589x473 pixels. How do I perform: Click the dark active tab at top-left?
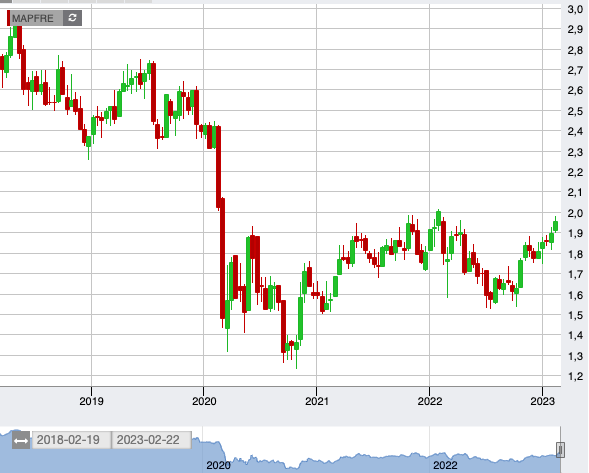(x=6, y=1)
